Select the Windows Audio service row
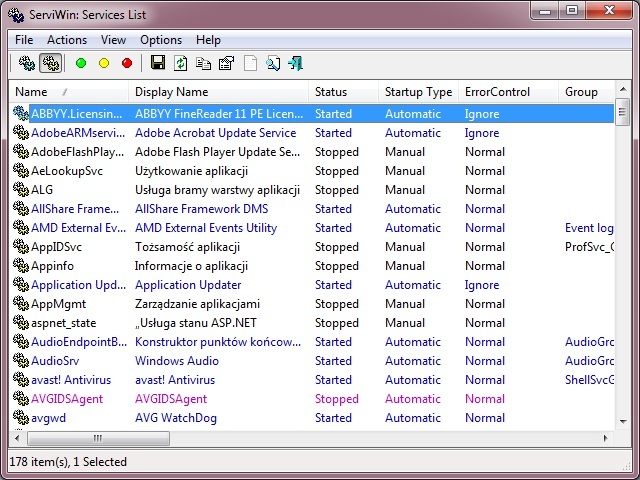The image size is (640, 480). (x=313, y=360)
